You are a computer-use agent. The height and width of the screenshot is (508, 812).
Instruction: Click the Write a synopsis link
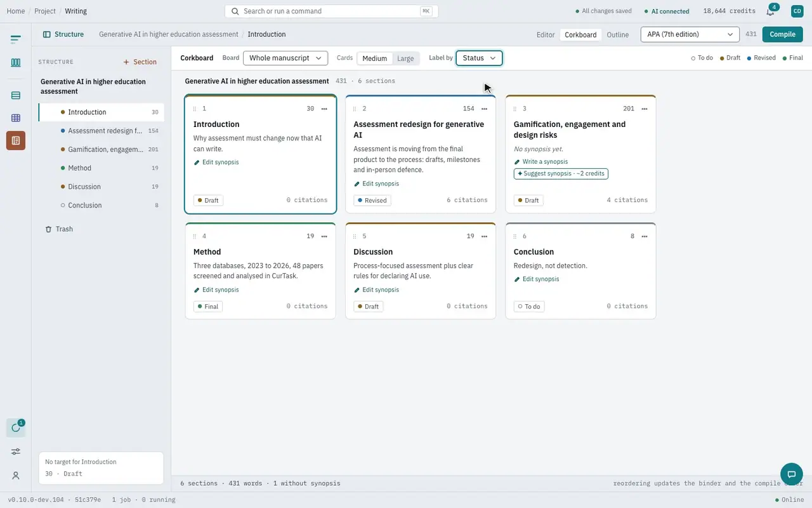[541, 162]
